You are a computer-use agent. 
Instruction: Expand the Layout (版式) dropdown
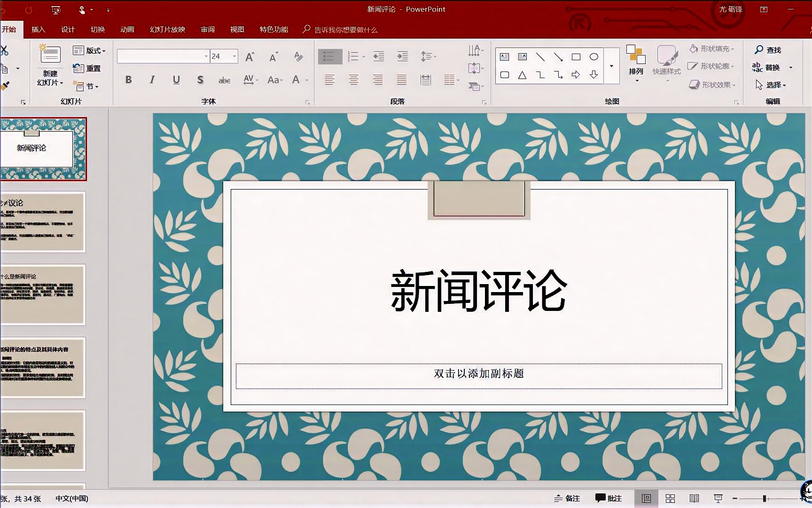[x=89, y=50]
